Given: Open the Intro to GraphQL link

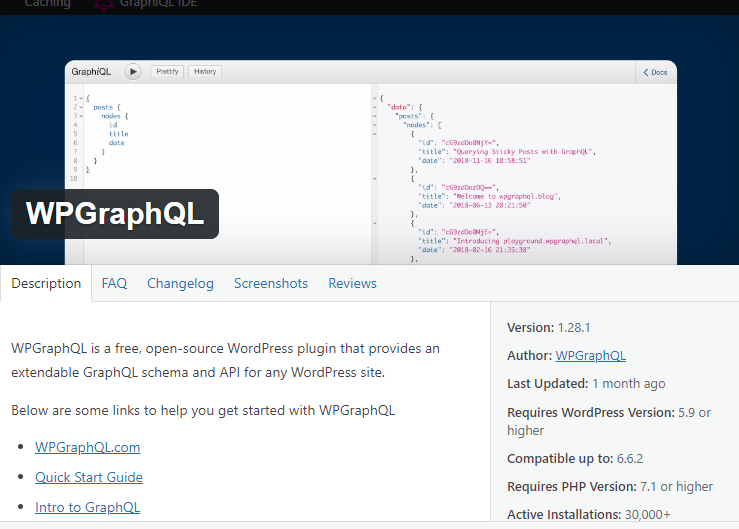Looking at the screenshot, I should pyautogui.click(x=87, y=507).
